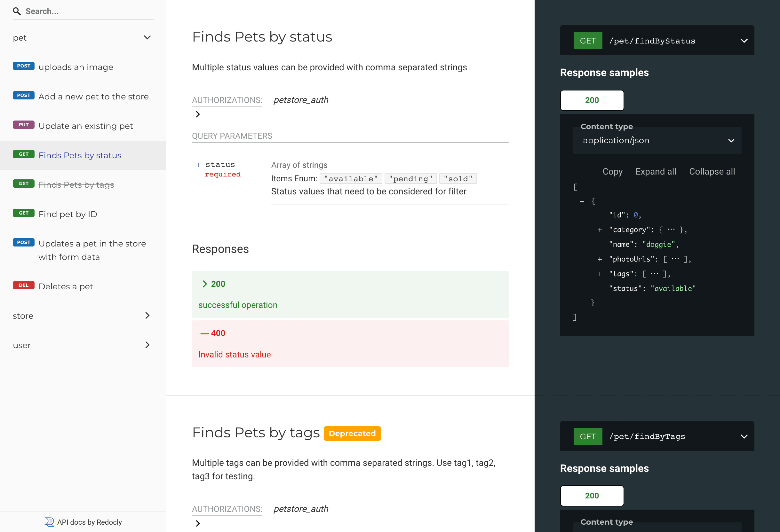Click Copy in the response sample

(x=612, y=171)
